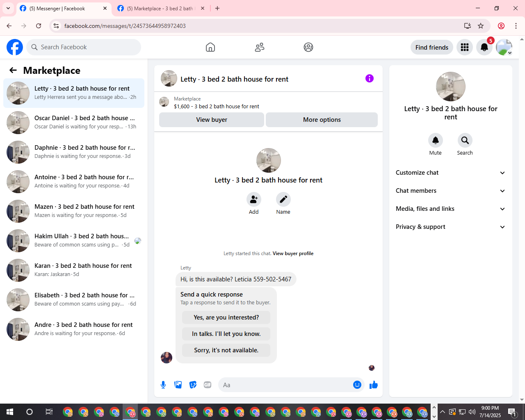Open Oscar Daniel conversation
Viewport: 525px width, 420px height.
click(74, 123)
